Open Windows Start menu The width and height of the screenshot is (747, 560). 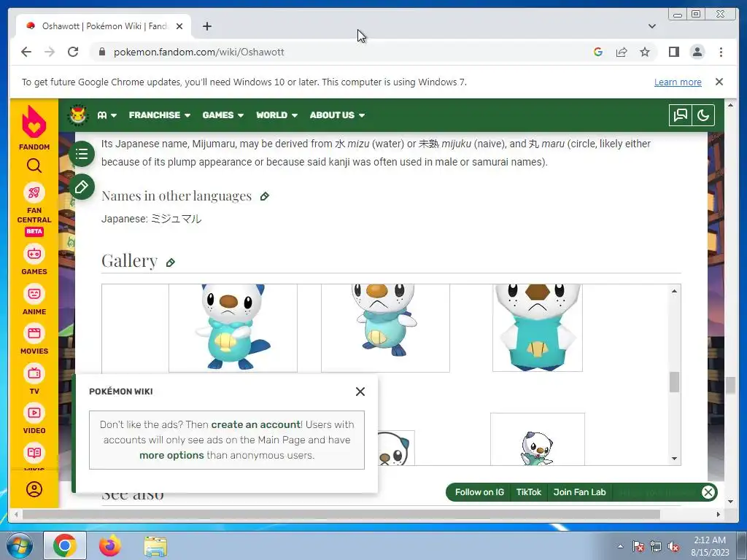pyautogui.click(x=20, y=545)
